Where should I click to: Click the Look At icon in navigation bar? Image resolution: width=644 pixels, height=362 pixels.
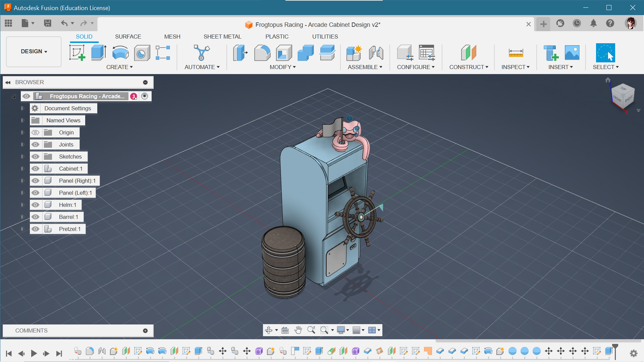click(285, 330)
